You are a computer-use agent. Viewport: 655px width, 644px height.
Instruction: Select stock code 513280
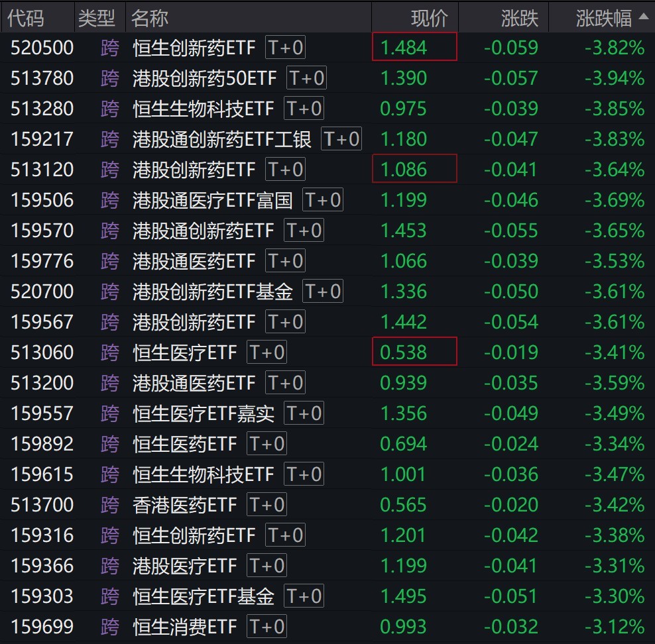point(42,109)
